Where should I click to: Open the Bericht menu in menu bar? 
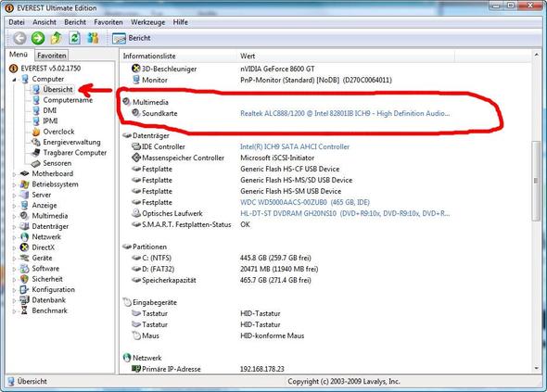point(75,22)
